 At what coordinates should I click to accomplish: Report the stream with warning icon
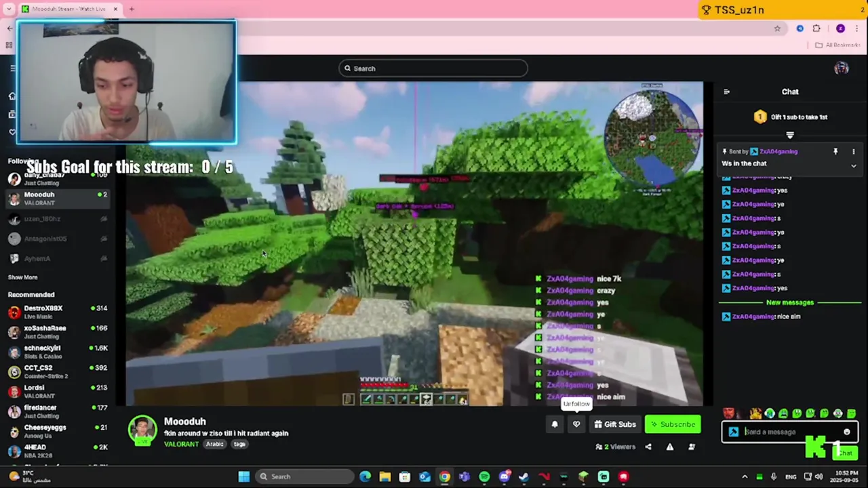[670, 447]
